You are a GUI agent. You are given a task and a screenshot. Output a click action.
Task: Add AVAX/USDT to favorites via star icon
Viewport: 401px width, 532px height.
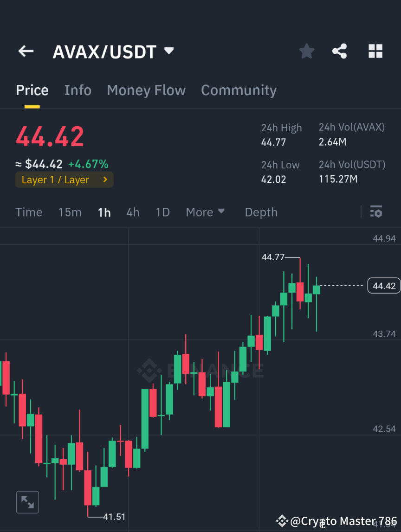coord(306,51)
